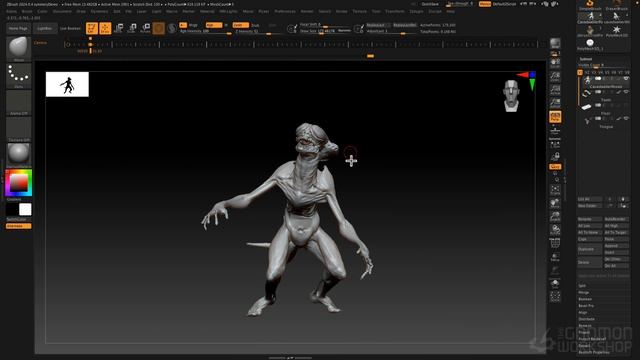Toggle the Rgb button
The image size is (640, 360).
[x=213, y=25]
